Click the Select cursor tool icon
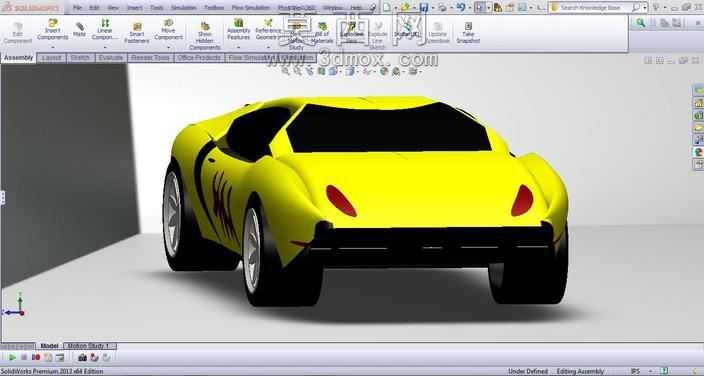The width and height of the screenshot is (704, 376). click(x=480, y=7)
